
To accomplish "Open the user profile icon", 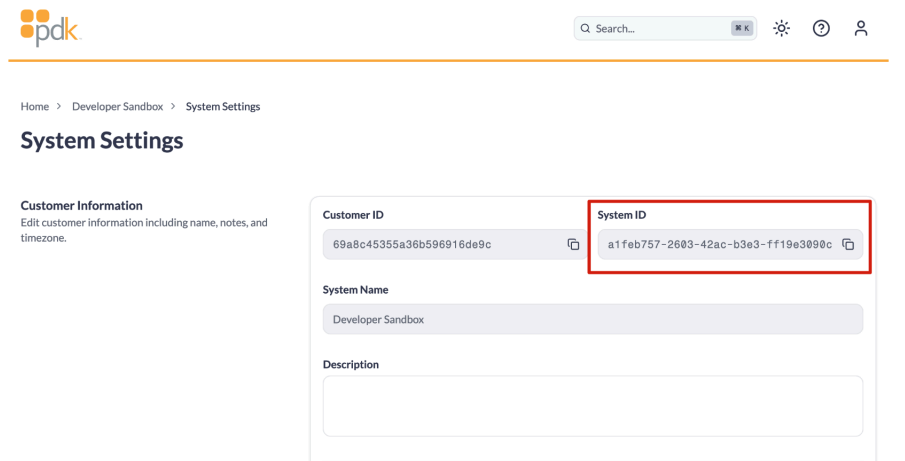I will click(x=861, y=28).
